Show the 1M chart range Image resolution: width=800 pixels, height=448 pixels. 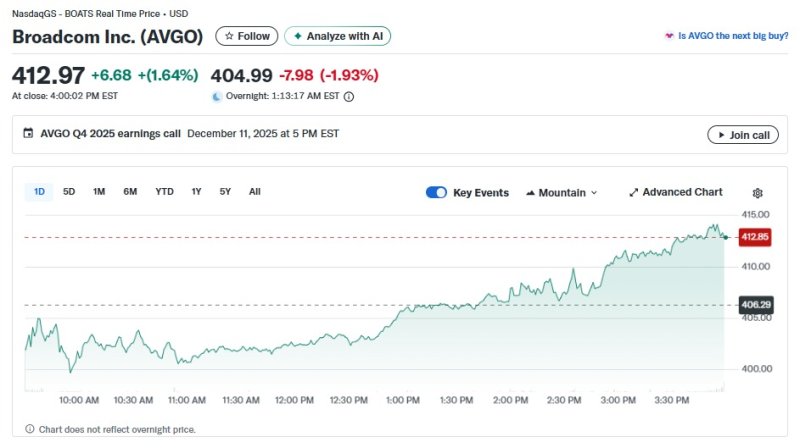99,191
